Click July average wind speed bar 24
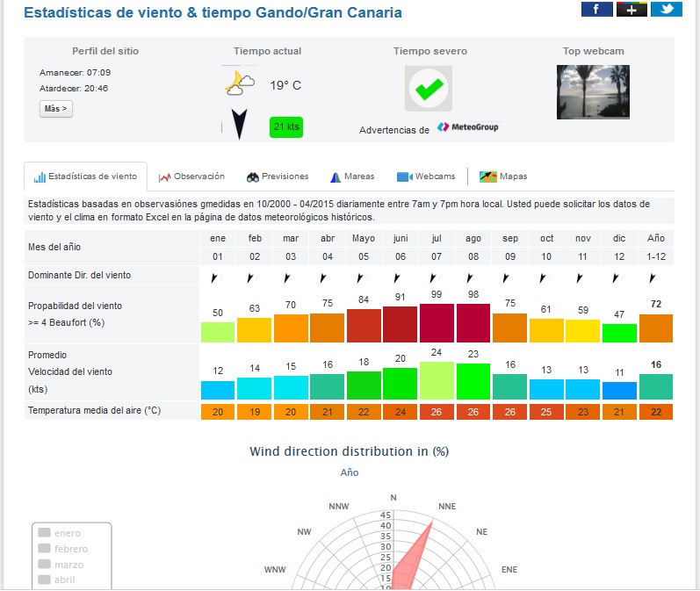 tap(437, 380)
